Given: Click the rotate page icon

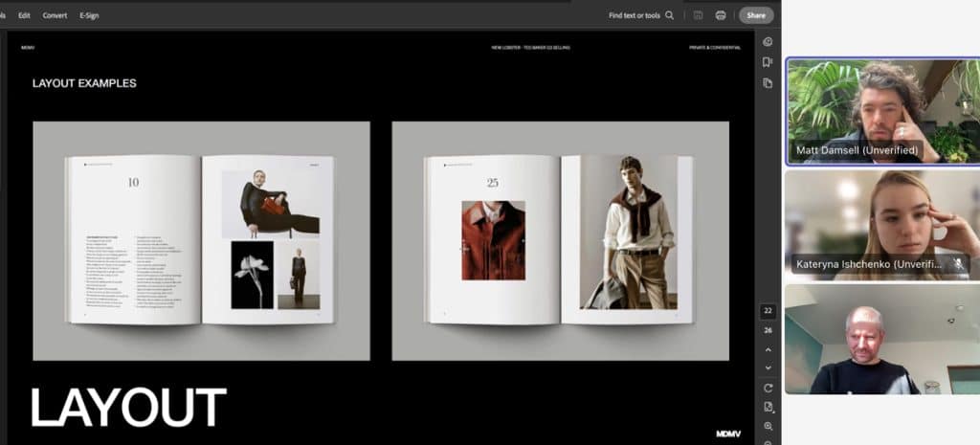Looking at the screenshot, I should click(768, 388).
